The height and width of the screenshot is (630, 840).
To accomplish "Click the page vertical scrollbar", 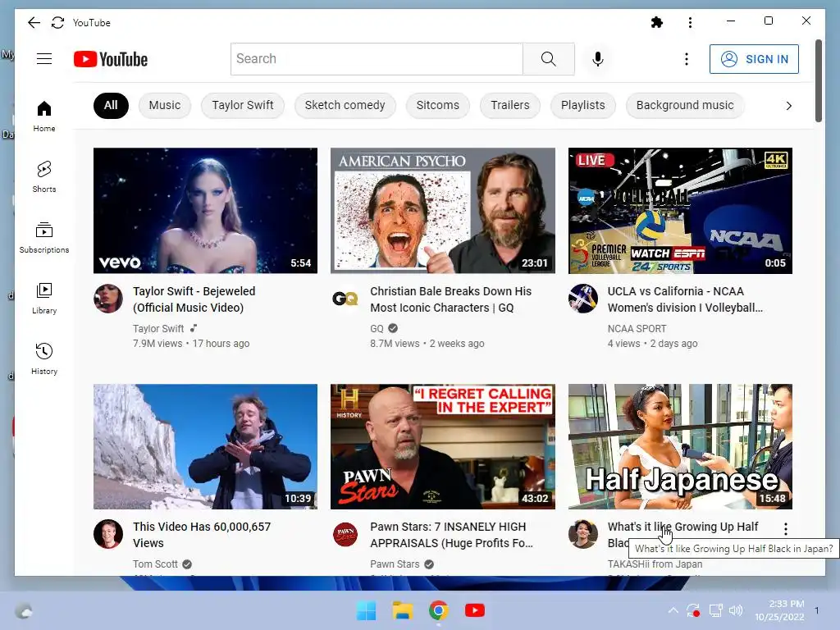I will (x=818, y=80).
